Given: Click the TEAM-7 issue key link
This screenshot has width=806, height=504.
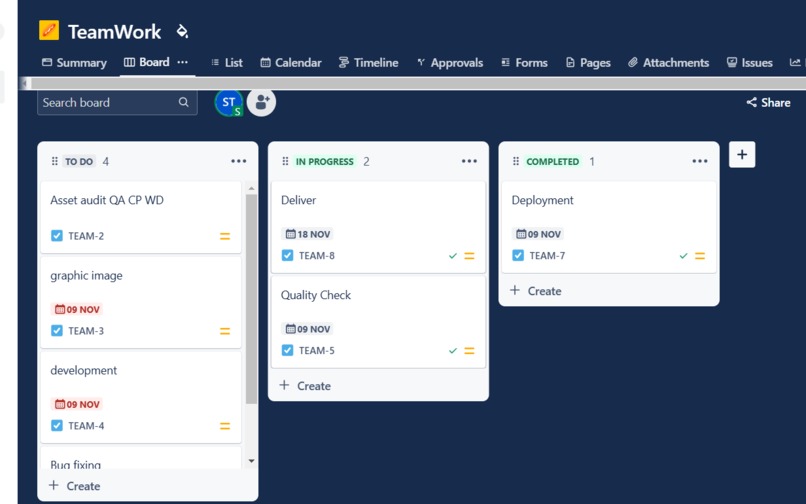Looking at the screenshot, I should pyautogui.click(x=547, y=256).
